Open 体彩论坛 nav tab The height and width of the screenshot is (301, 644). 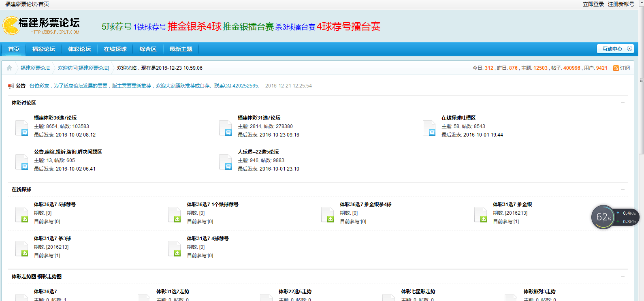coord(79,49)
